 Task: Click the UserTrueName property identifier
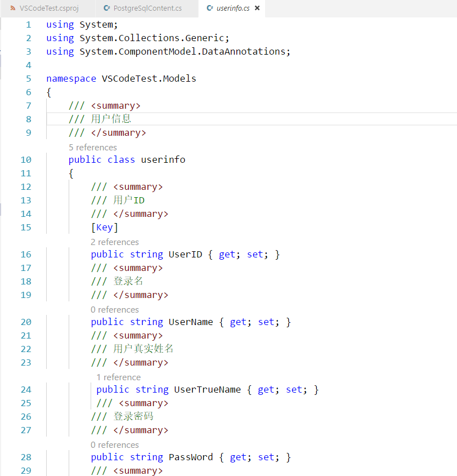click(x=208, y=389)
